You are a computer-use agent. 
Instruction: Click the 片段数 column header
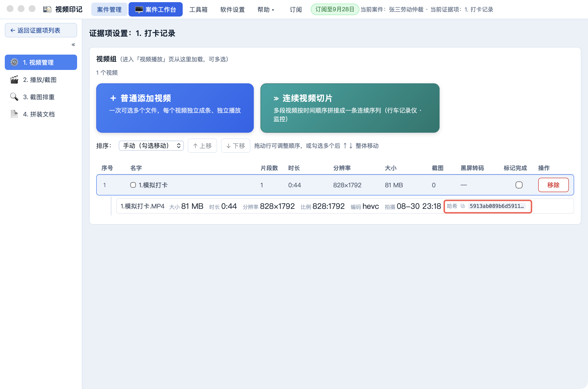pyautogui.click(x=269, y=168)
